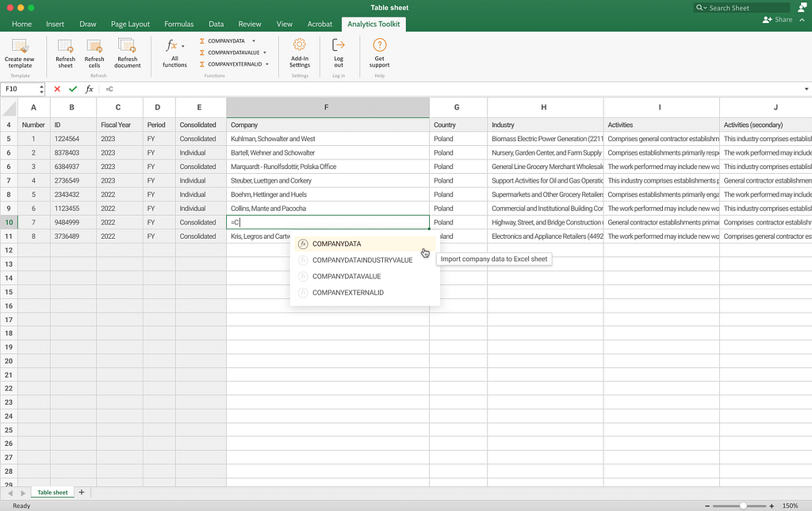The width and height of the screenshot is (812, 511).
Task: Cancel formula entry with the red X
Action: point(57,89)
